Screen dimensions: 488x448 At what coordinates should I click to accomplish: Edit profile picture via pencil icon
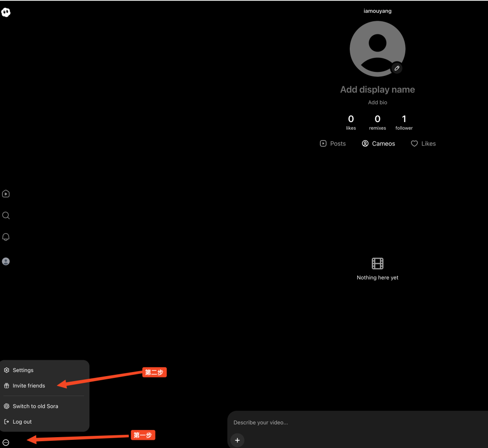[397, 68]
